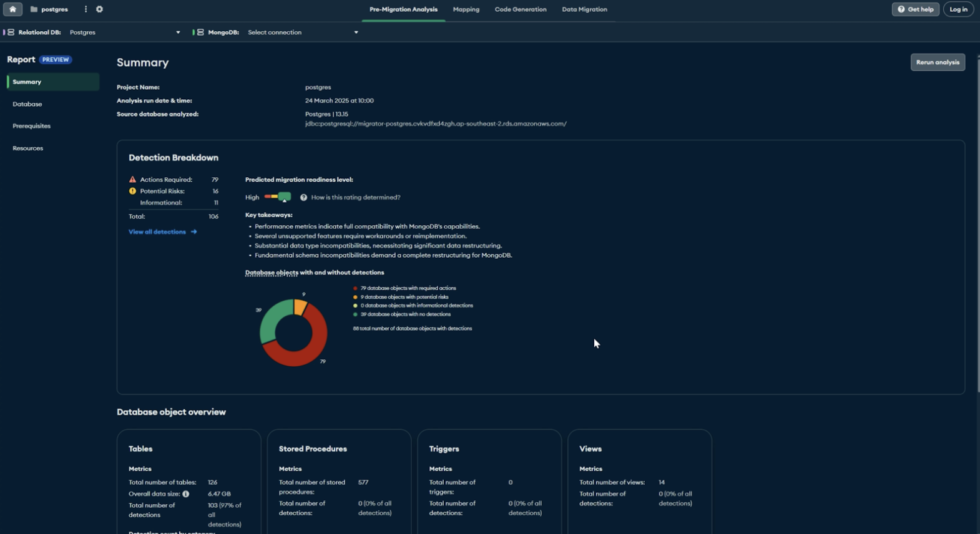
Task: Click How is this rating determined link
Action: click(356, 197)
